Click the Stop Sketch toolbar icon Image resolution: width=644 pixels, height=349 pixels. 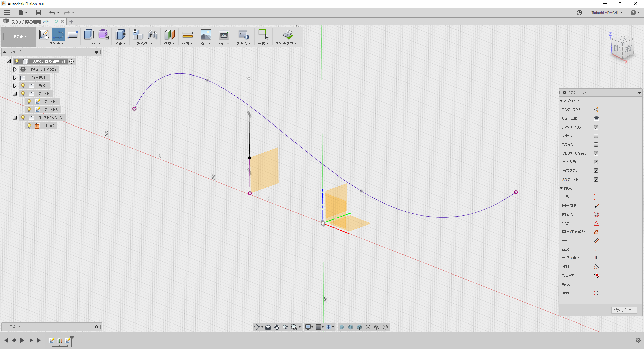click(287, 34)
